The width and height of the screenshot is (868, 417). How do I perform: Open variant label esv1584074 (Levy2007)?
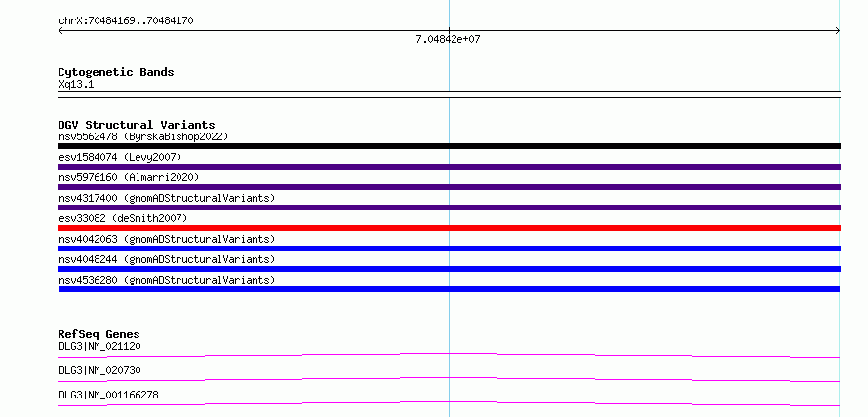tap(120, 157)
